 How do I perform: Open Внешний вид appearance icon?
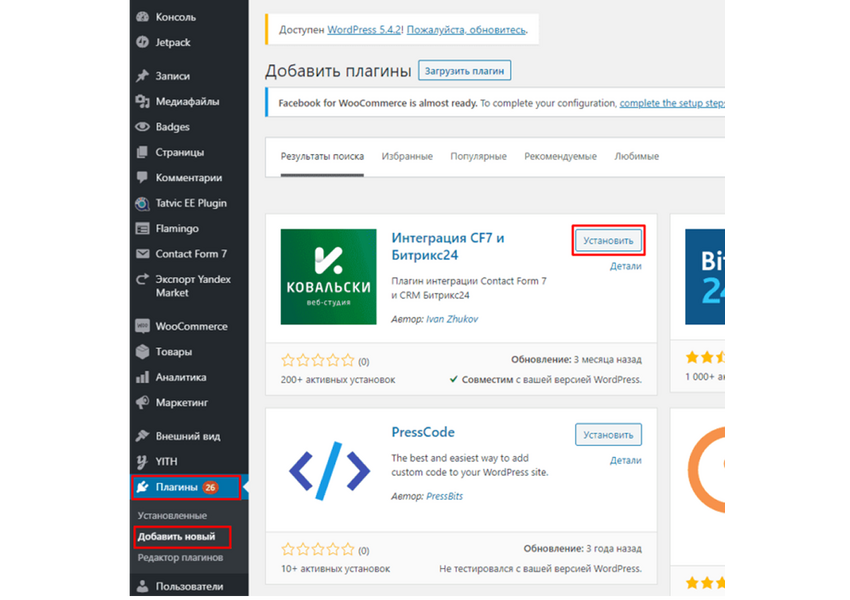142,436
